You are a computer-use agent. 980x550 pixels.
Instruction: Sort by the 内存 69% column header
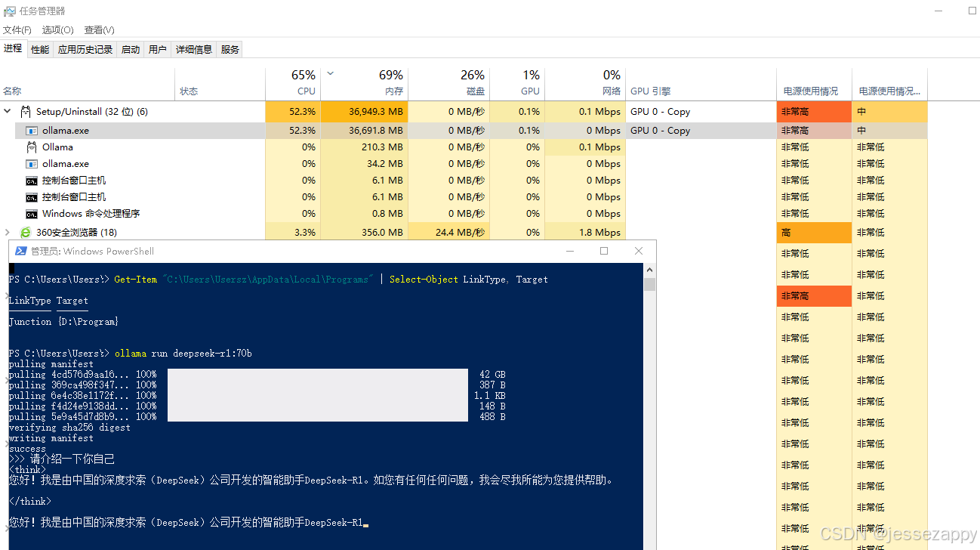pos(365,83)
